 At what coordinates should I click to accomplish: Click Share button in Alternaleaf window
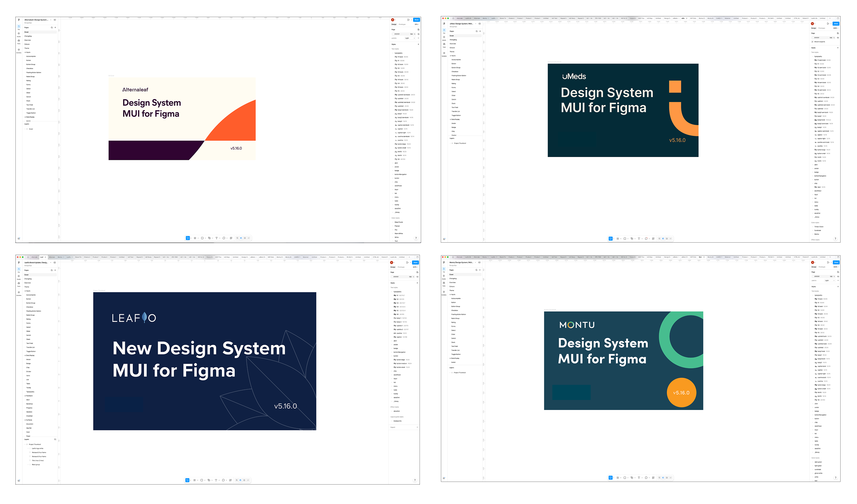416,20
